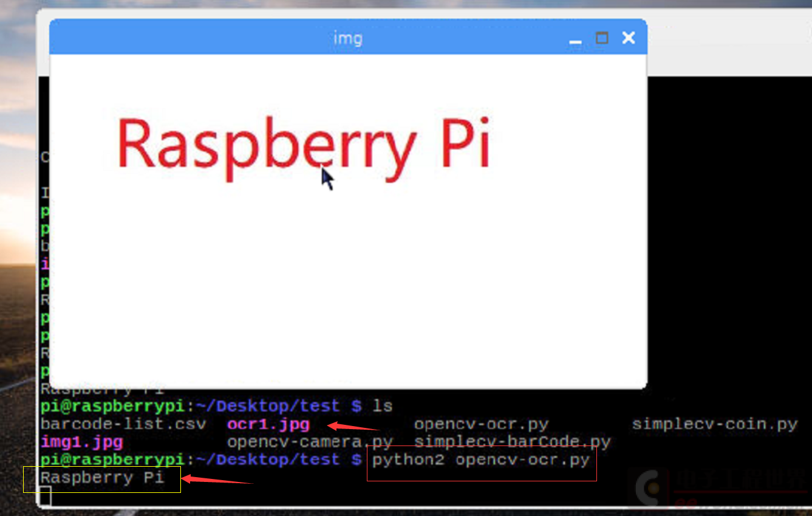Click the terminal cursor block
The width and height of the screenshot is (812, 516).
[46, 496]
